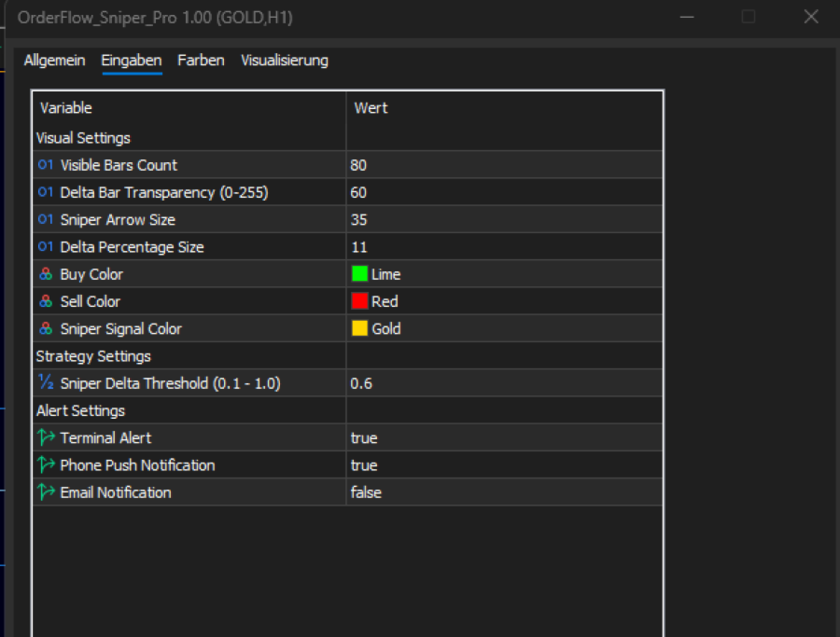Edit Sniper Delta Threshold value 0.6
Screen dimensions: 840x637
point(504,383)
